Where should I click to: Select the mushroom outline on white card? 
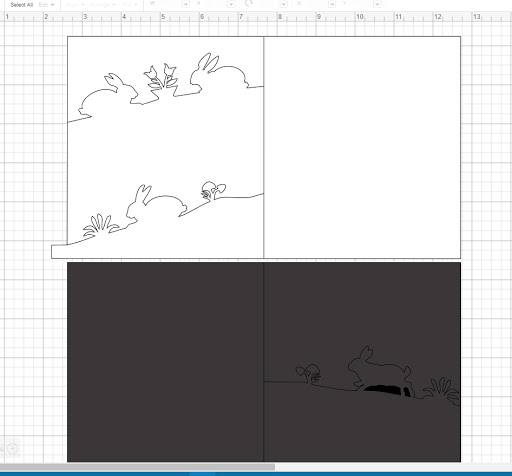213,191
